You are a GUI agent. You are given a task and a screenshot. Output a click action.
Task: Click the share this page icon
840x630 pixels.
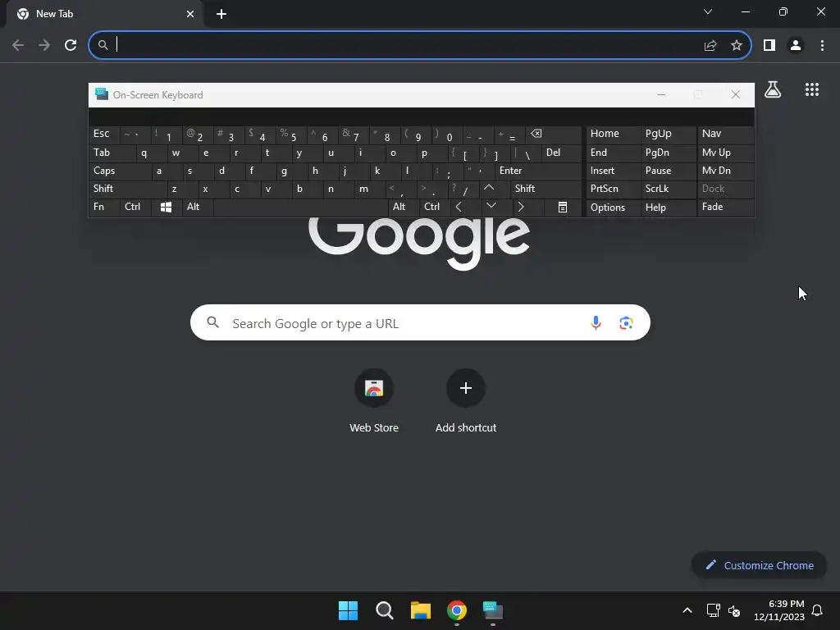(x=710, y=46)
